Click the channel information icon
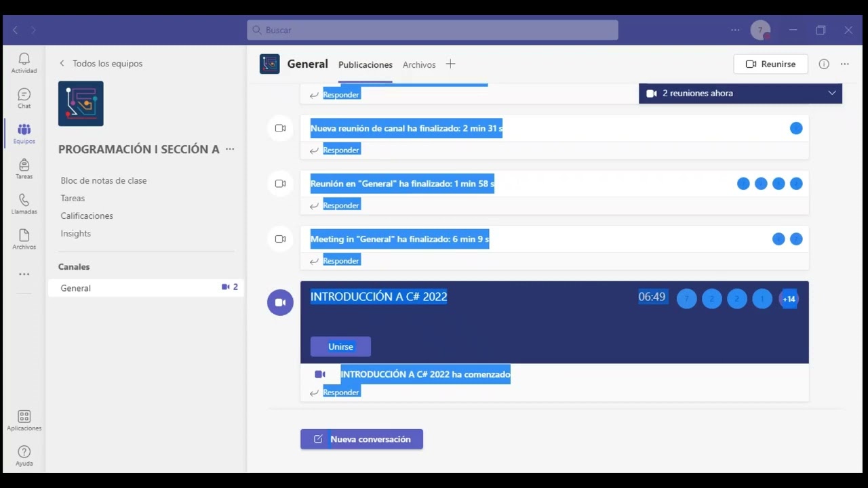This screenshot has height=488, width=868. (x=824, y=64)
